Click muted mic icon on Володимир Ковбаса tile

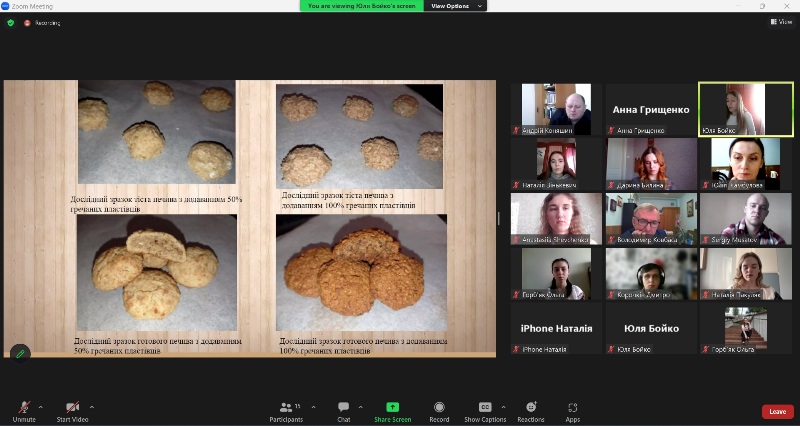[x=611, y=240]
